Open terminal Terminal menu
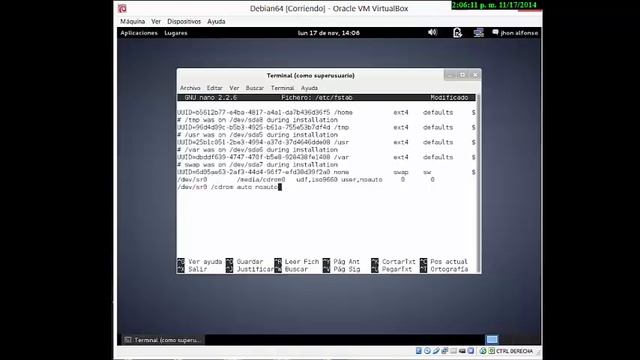The height and width of the screenshot is (360, 640). pyautogui.click(x=282, y=88)
